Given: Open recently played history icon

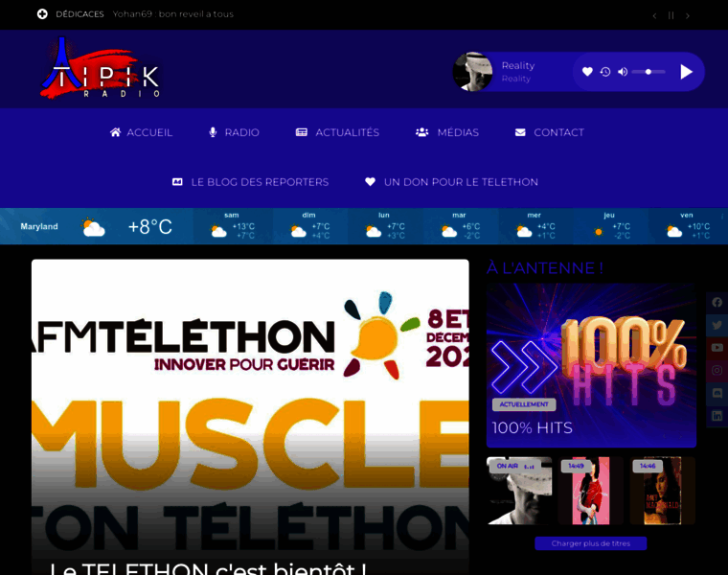Looking at the screenshot, I should (x=605, y=72).
